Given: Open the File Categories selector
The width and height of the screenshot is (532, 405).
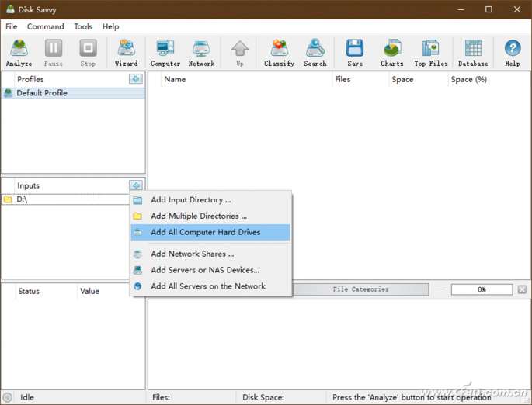Looking at the screenshot, I should (360, 289).
